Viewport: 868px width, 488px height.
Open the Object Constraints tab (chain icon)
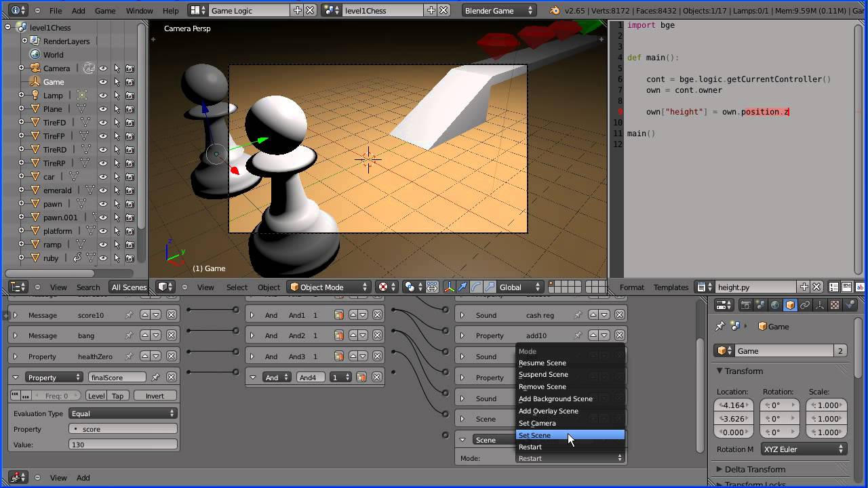tap(805, 305)
